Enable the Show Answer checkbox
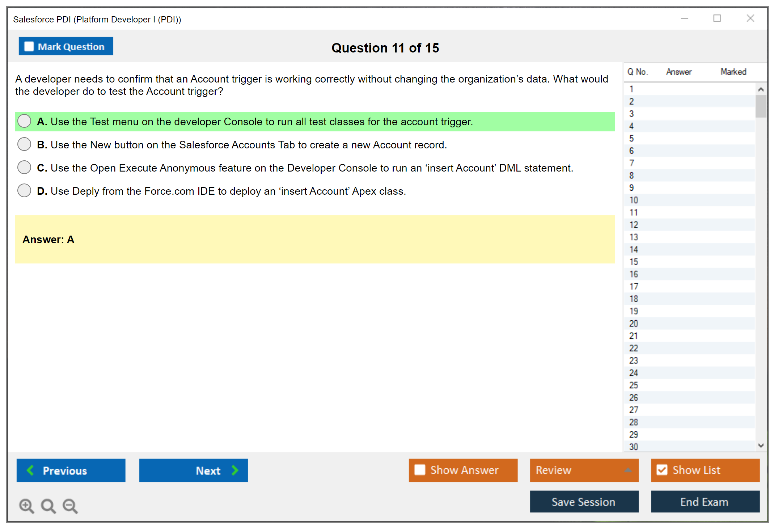This screenshot has width=778, height=532. click(420, 470)
